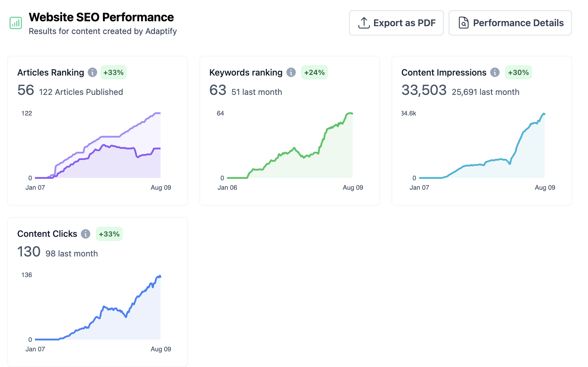Click the +33% badge on Content Clicks
Screen dimensions: 588x367
(x=109, y=234)
